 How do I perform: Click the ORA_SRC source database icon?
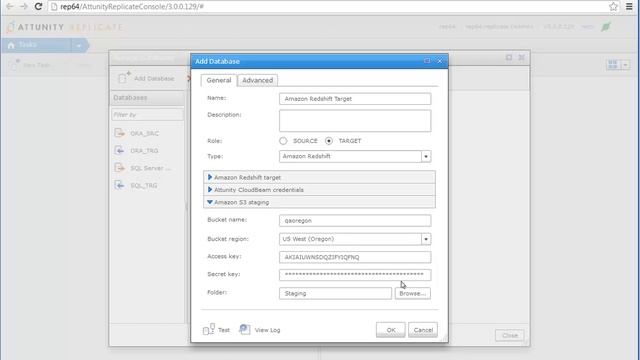[119, 133]
